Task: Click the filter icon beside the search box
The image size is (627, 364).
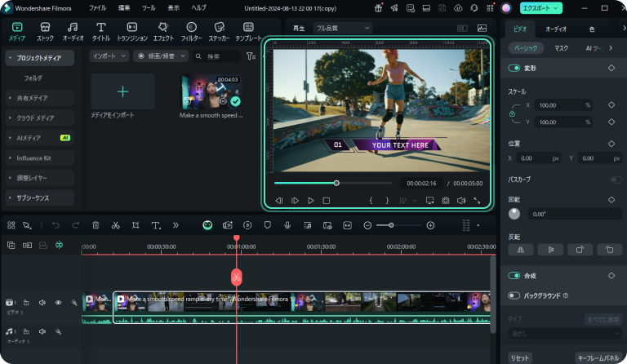Action: [x=251, y=56]
